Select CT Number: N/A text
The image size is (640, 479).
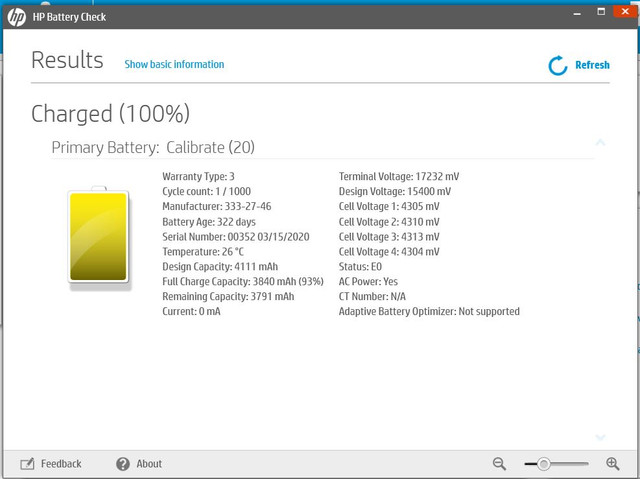point(372,297)
